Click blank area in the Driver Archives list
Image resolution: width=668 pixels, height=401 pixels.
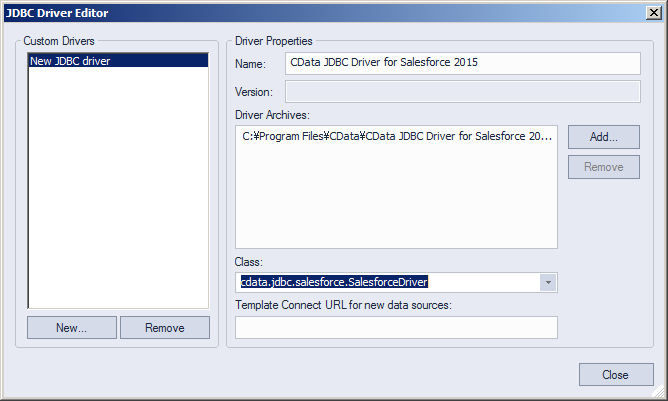[x=396, y=200]
